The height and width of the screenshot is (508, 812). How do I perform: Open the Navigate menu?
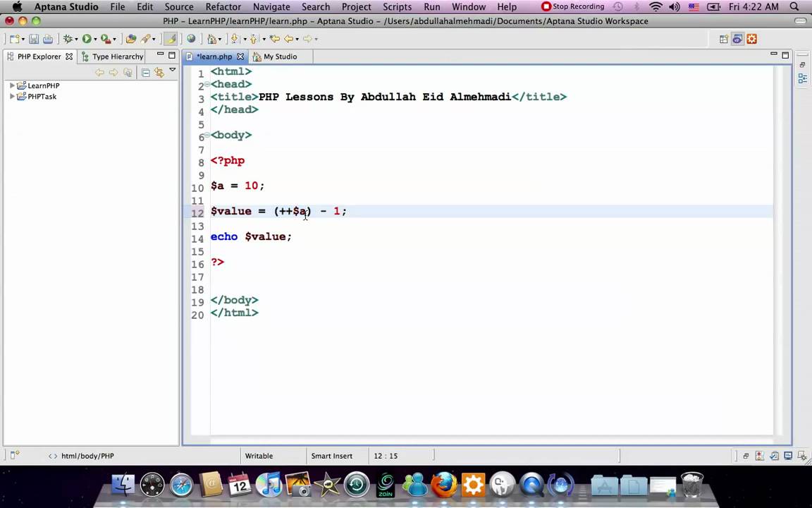pos(271,7)
